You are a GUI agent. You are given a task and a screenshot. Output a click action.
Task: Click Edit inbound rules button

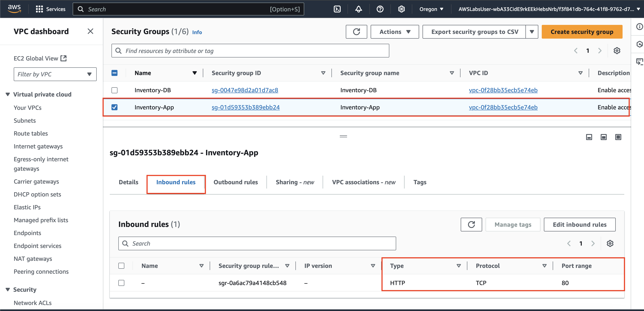(x=579, y=224)
